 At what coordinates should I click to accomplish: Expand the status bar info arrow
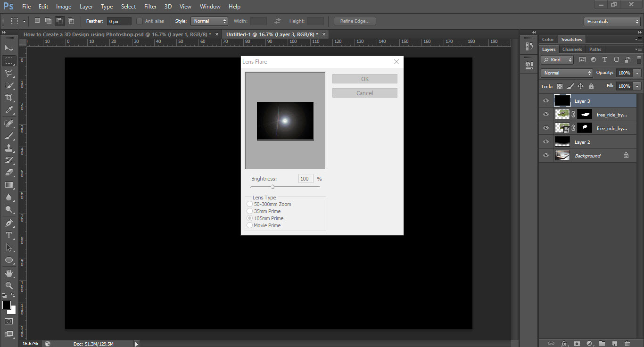[137, 344]
